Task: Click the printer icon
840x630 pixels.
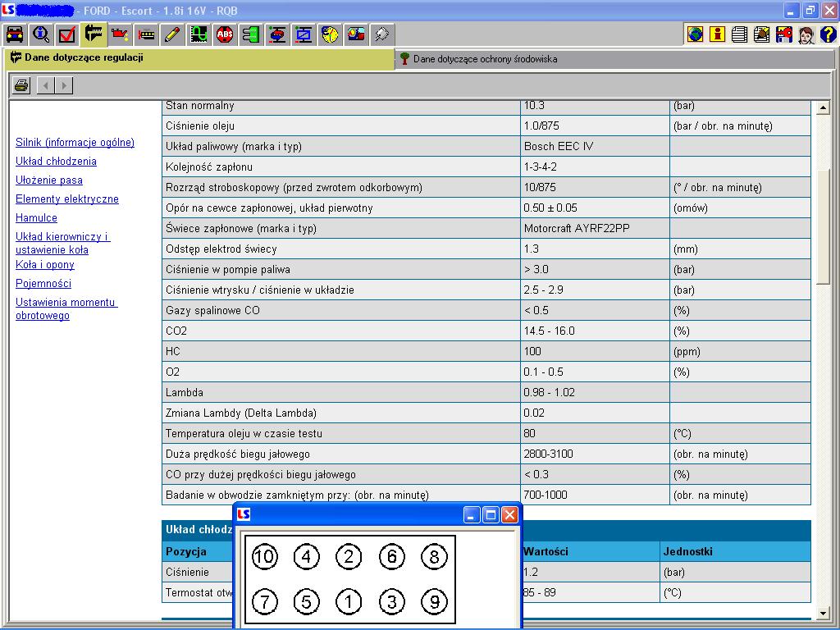Action: 21,85
